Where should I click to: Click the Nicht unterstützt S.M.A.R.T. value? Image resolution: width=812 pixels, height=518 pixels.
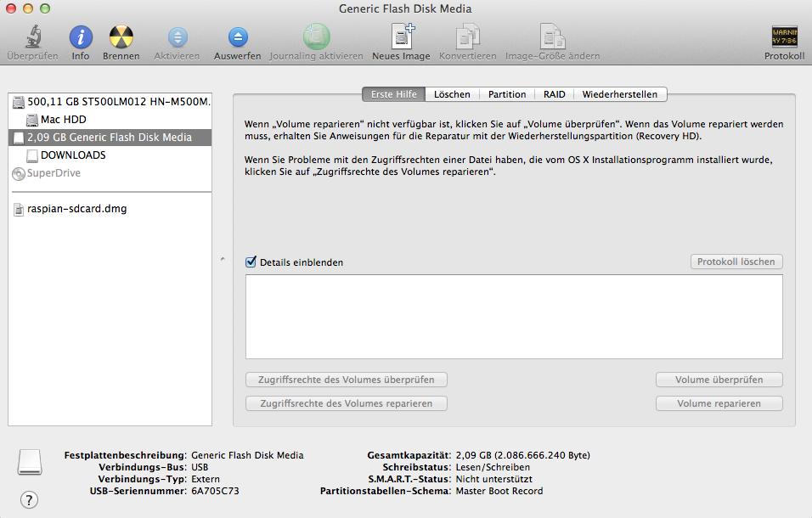pos(494,479)
